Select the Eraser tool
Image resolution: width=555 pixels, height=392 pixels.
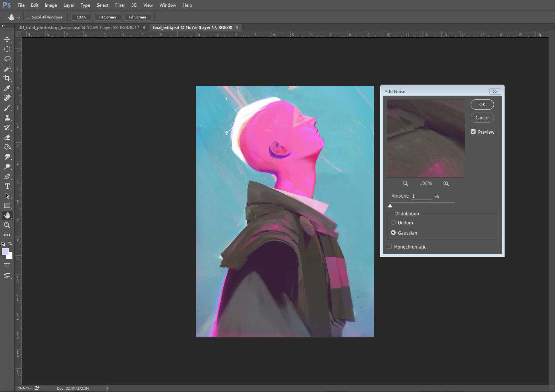[x=7, y=137]
